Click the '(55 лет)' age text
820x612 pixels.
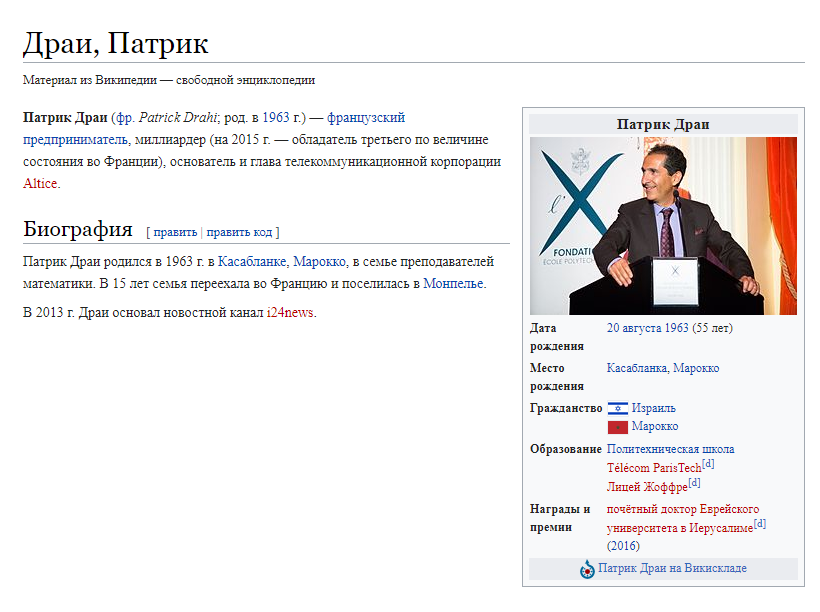[712, 328]
